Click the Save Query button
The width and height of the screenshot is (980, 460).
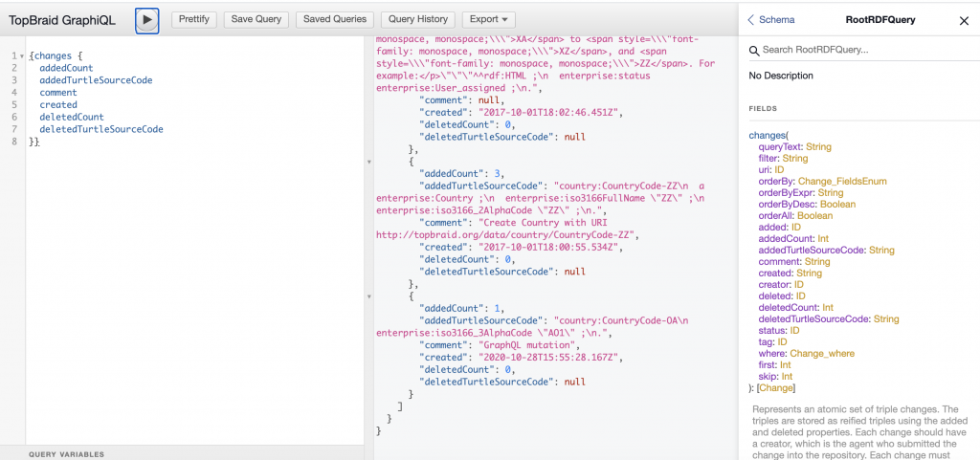coord(256,19)
